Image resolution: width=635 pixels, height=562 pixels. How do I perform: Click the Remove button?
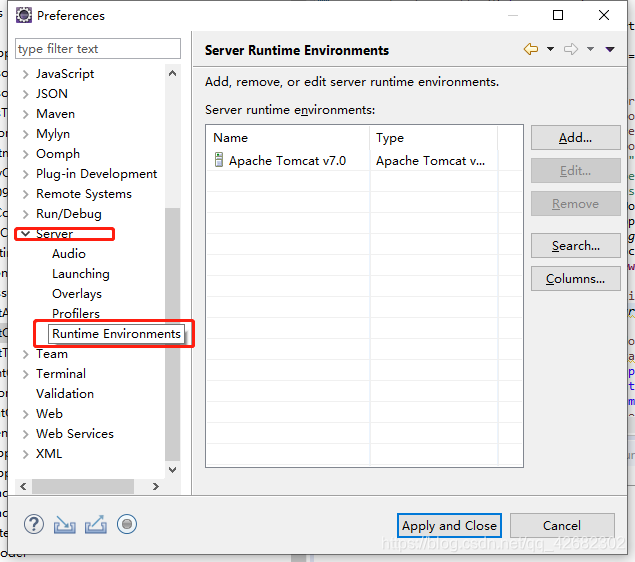(x=575, y=204)
